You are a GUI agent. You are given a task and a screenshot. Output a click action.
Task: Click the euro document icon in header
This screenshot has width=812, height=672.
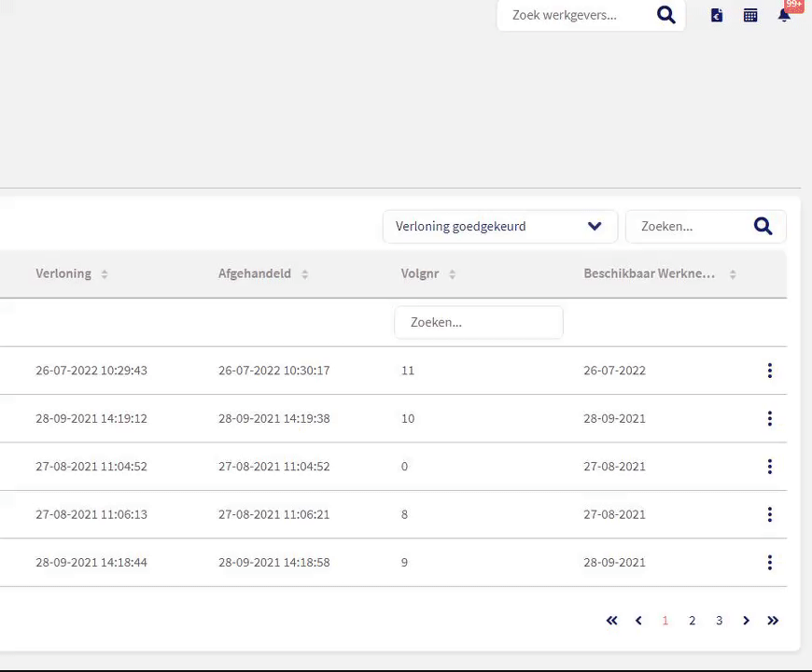coord(717,15)
